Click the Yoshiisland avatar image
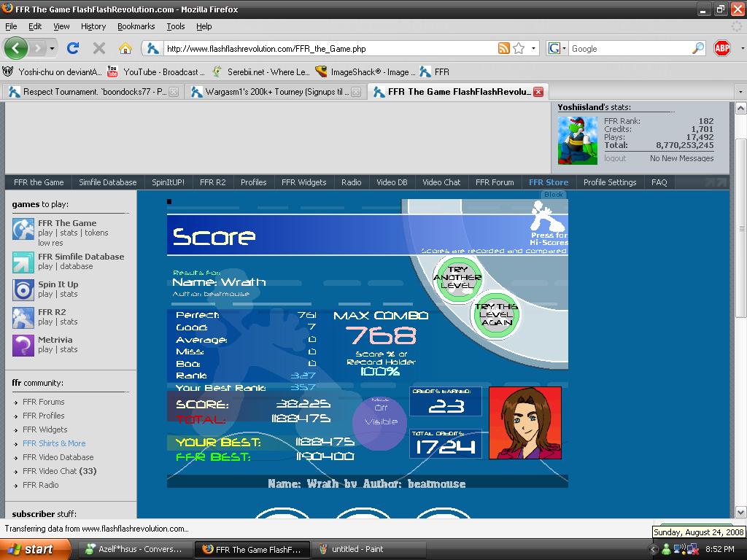The image size is (747, 560). click(578, 141)
